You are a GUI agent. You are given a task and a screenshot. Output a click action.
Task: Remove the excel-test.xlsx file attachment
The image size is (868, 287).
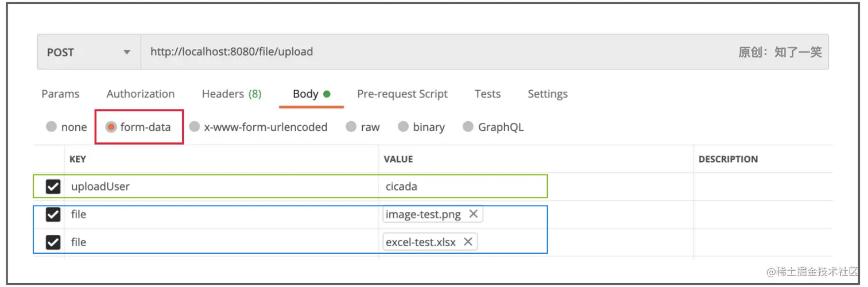click(468, 242)
